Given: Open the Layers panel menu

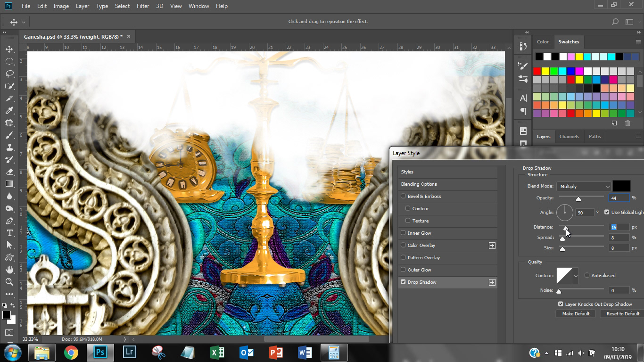Looking at the screenshot, I should 638,137.
